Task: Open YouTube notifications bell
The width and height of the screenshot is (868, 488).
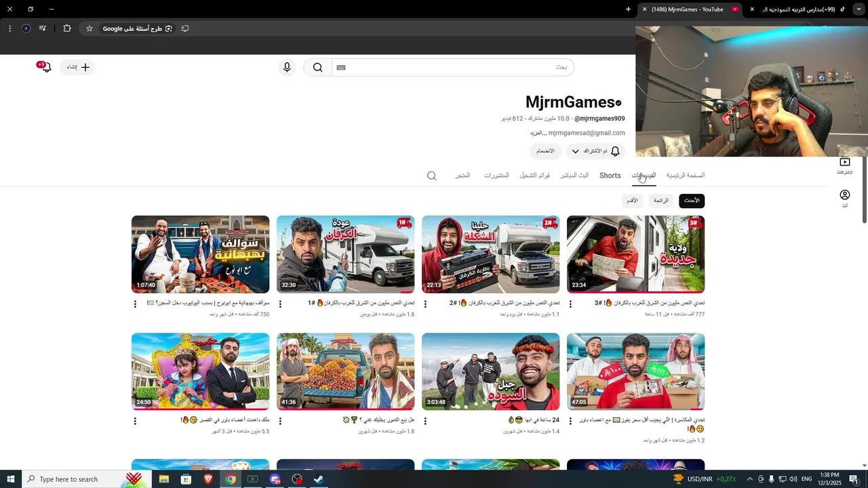Action: [45, 66]
